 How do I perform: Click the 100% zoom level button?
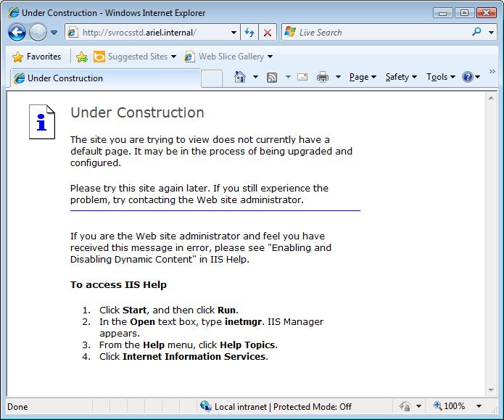click(449, 406)
